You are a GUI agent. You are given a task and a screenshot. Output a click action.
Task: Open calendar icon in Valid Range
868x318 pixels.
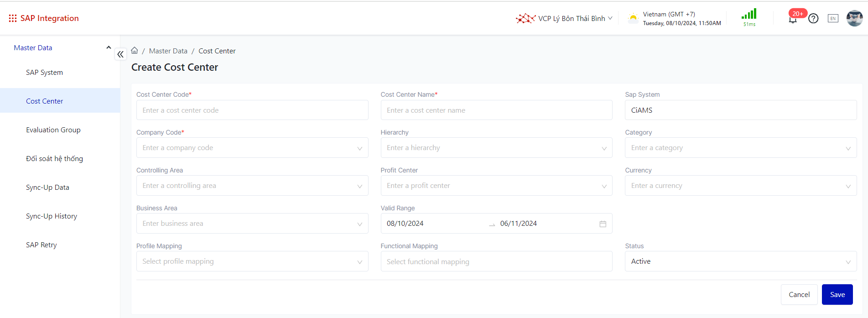coord(603,224)
